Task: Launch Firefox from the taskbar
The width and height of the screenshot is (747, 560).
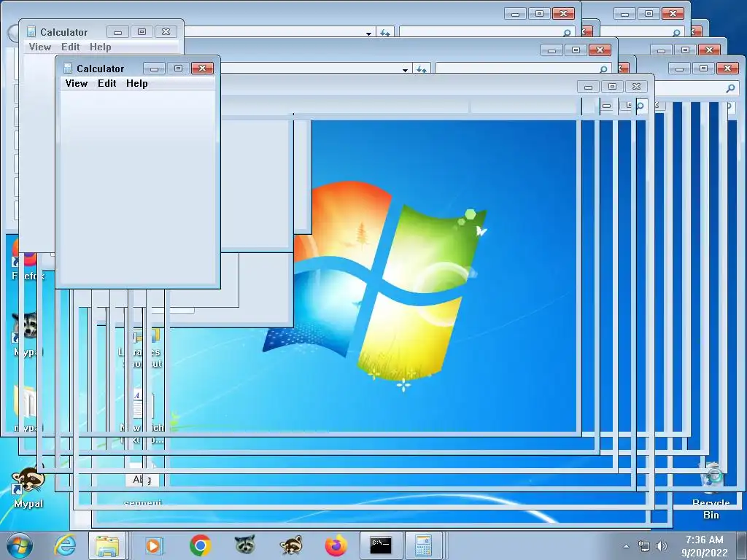Action: [336, 545]
